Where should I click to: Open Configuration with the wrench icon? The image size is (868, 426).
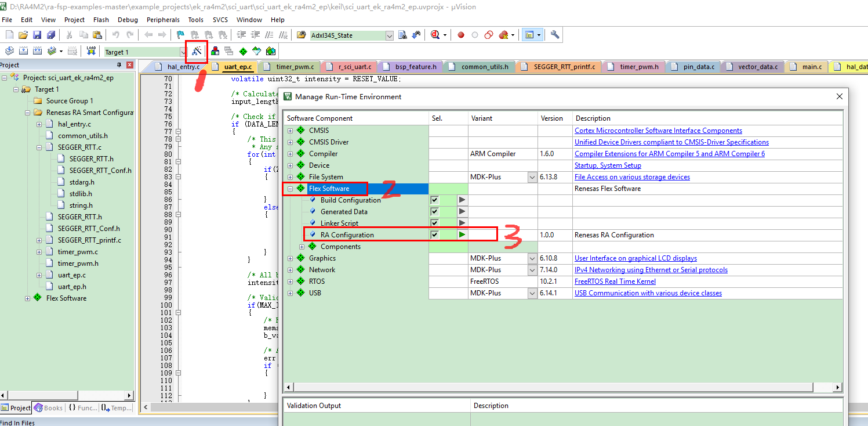pos(555,35)
